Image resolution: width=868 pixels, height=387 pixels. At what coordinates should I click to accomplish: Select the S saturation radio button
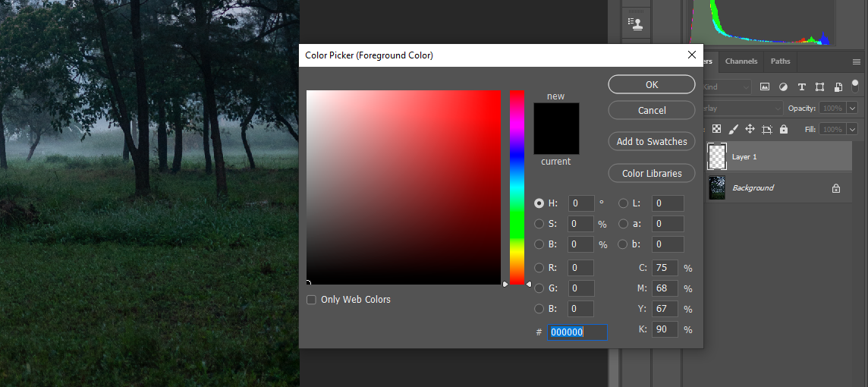click(x=539, y=224)
